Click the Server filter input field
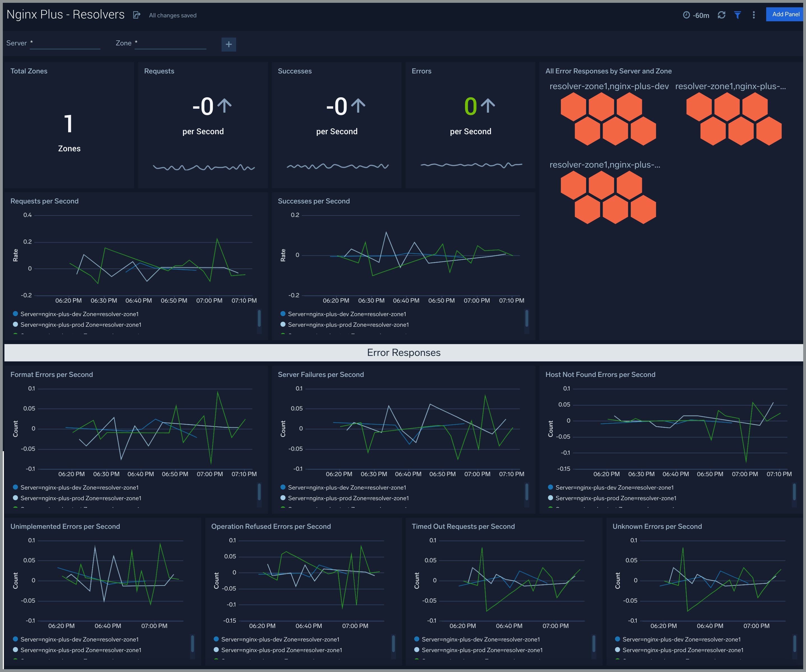806x672 pixels. pyautogui.click(x=65, y=43)
